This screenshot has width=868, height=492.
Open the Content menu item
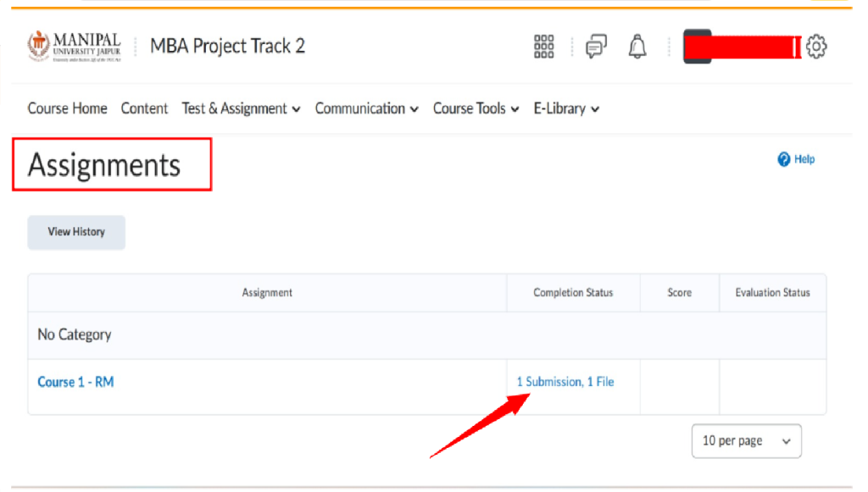coord(144,108)
